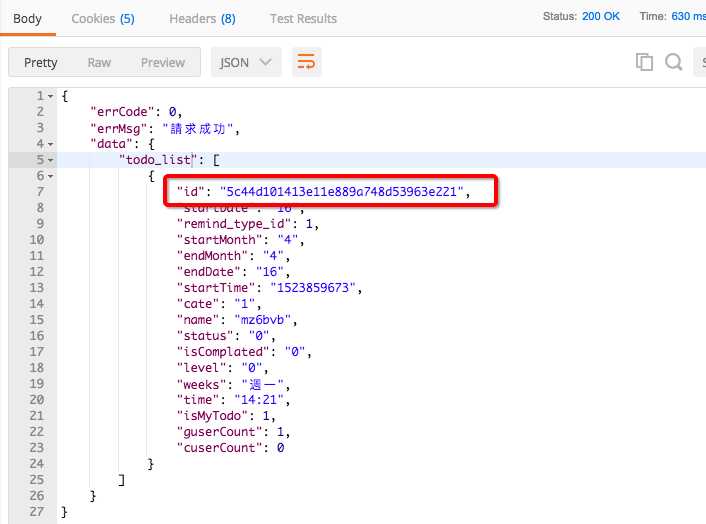Collapse the todo item object at line 6
This screenshot has width=706, height=524.
click(x=50, y=176)
